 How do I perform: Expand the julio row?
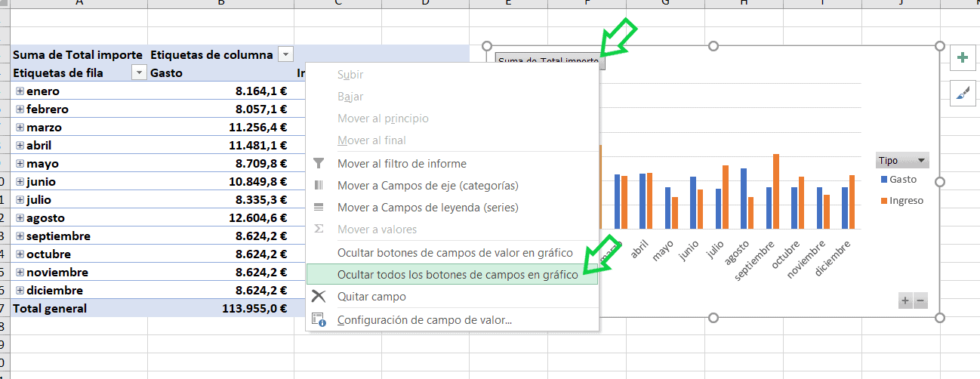click(20, 199)
